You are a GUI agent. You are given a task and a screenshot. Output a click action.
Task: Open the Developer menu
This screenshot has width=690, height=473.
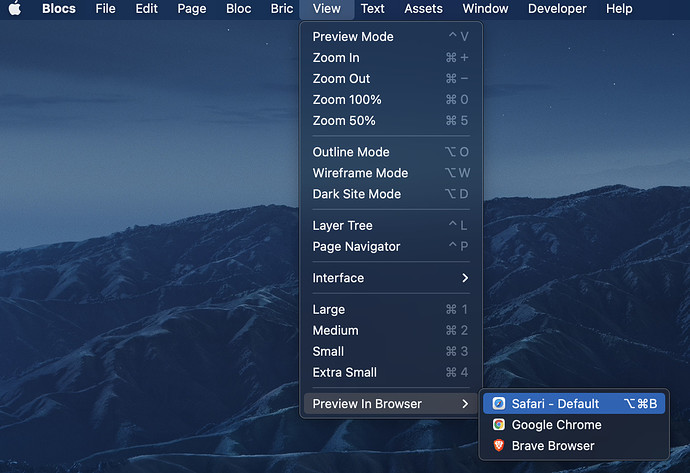[x=557, y=8]
